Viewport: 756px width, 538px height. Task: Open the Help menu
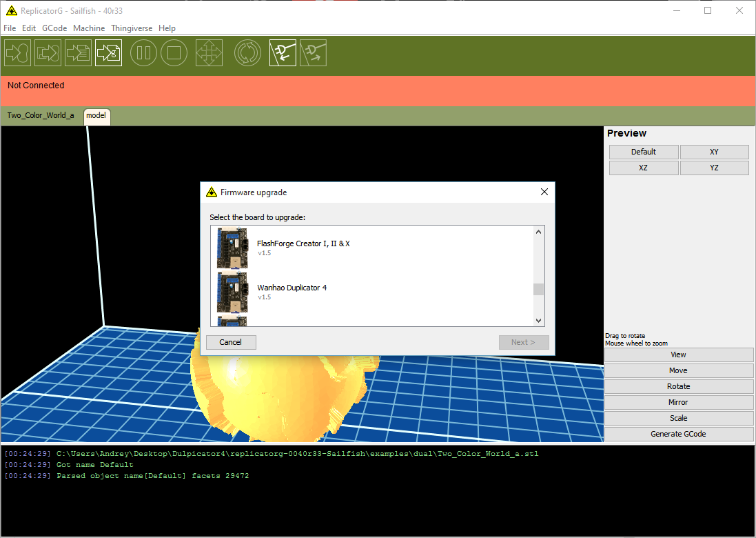tap(167, 28)
